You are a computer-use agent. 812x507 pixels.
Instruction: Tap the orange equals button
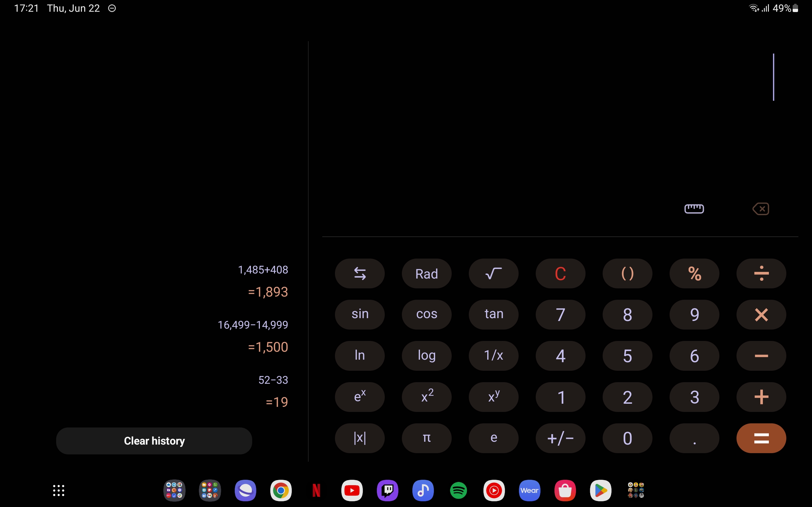point(761,438)
